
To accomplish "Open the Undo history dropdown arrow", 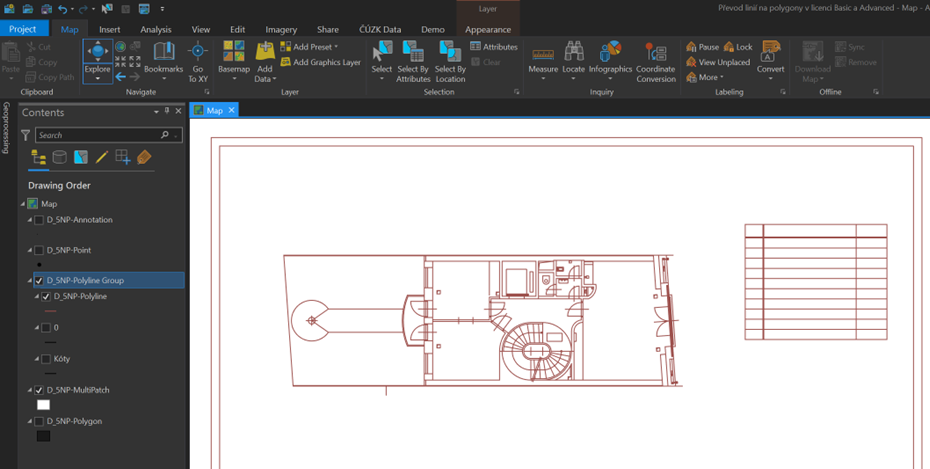I will point(72,9).
